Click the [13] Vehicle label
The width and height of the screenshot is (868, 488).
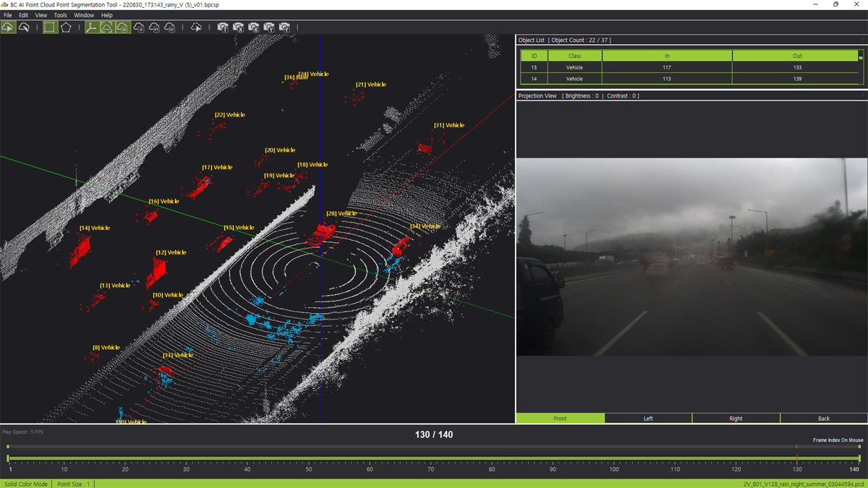pyautogui.click(x=115, y=286)
